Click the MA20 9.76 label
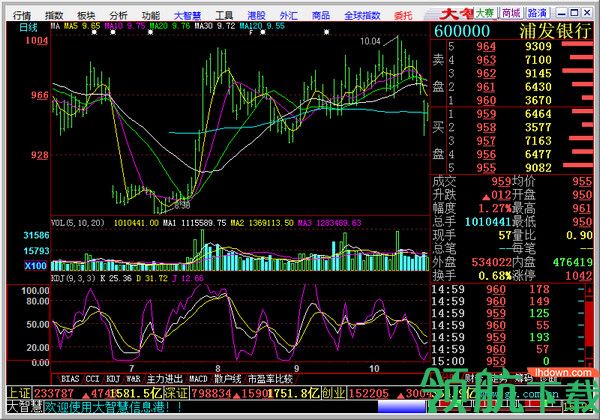Screen dimensions: 600x420 [x=170, y=26]
